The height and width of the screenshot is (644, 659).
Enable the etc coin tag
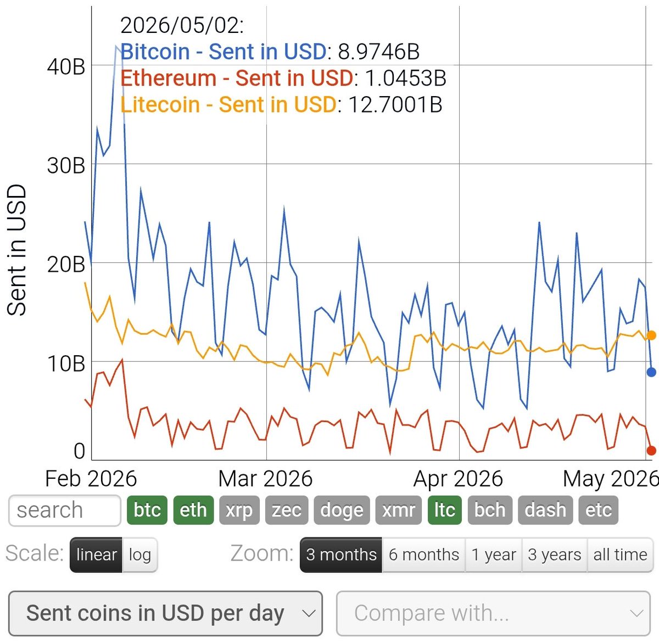(599, 510)
